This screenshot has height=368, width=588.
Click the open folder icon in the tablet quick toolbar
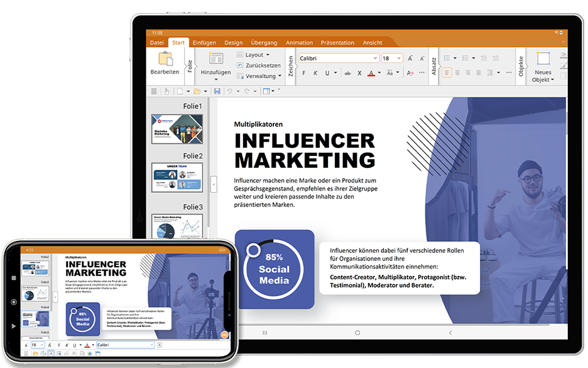tap(197, 91)
